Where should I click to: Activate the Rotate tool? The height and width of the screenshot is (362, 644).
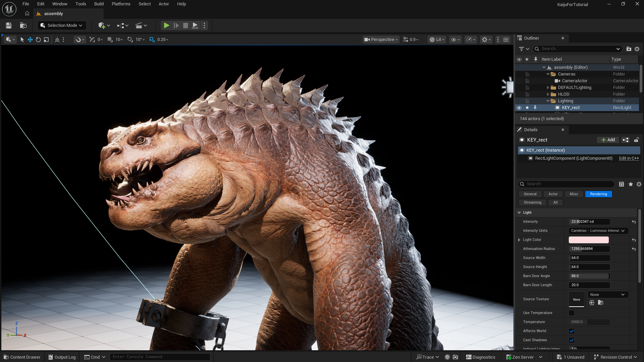(38, 40)
